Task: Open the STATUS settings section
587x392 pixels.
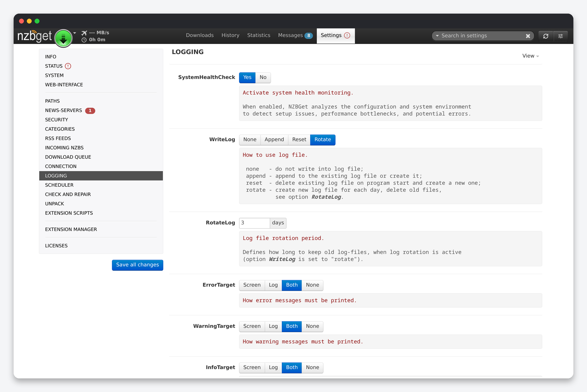Action: click(101, 66)
